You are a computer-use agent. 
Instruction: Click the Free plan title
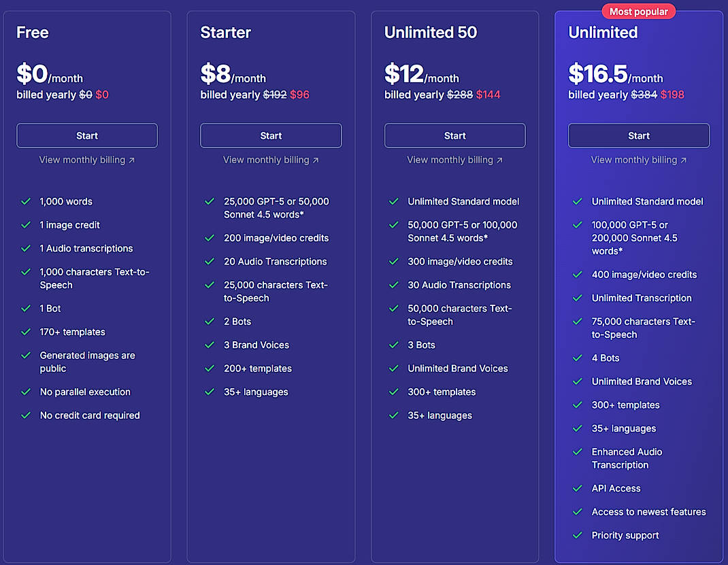tap(33, 33)
